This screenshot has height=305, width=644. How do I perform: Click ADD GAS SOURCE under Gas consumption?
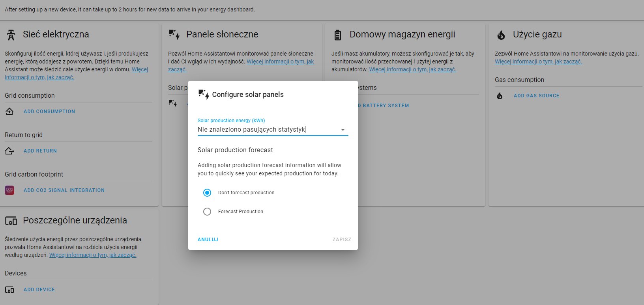pos(536,96)
